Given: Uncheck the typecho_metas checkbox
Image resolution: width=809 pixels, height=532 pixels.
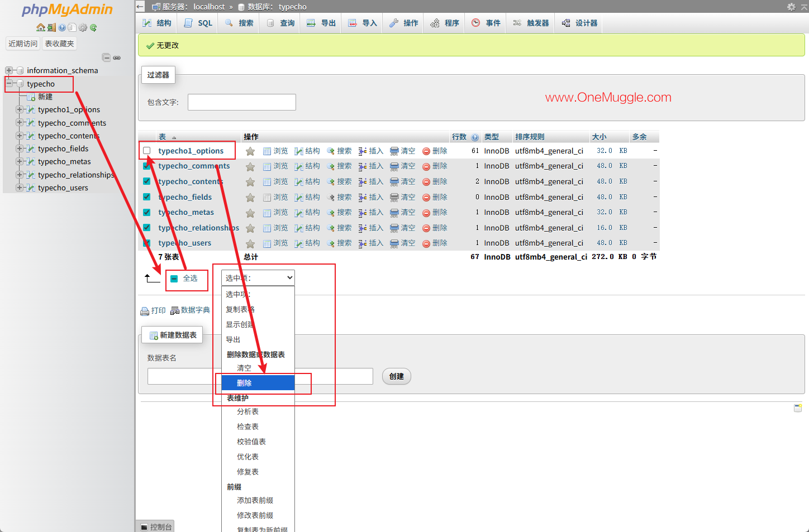Looking at the screenshot, I should [x=147, y=212].
